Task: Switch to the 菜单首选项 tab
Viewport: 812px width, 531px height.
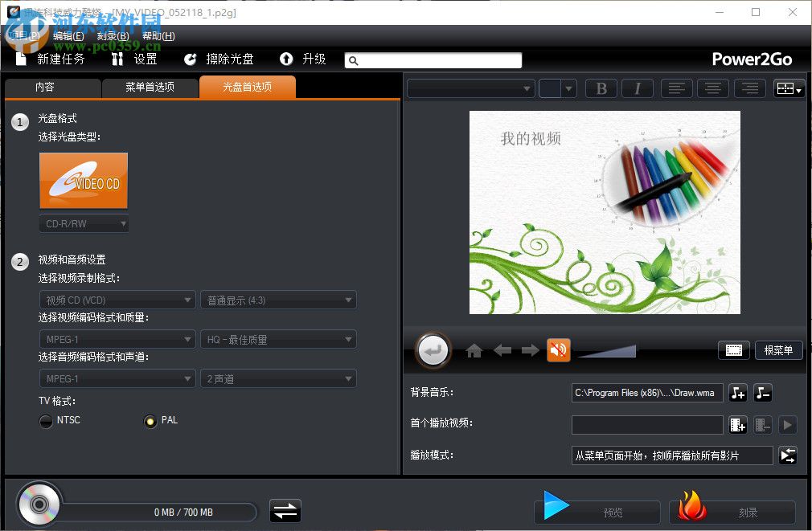Action: pos(150,87)
